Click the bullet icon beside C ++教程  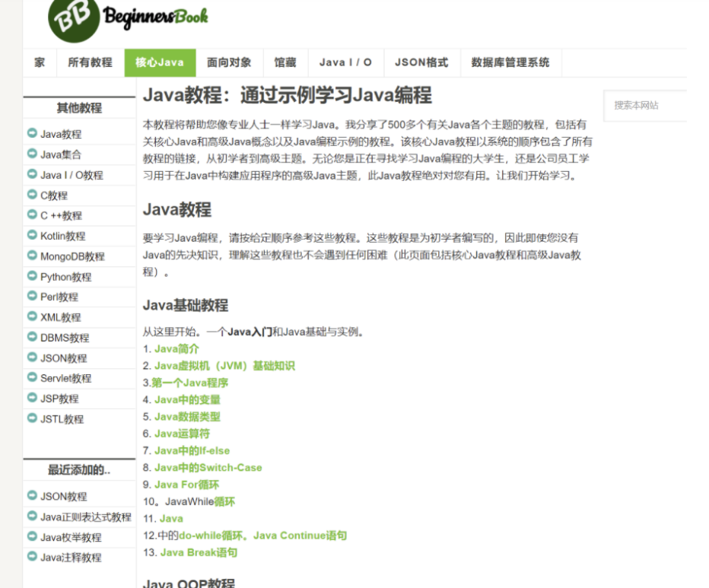[32, 215]
